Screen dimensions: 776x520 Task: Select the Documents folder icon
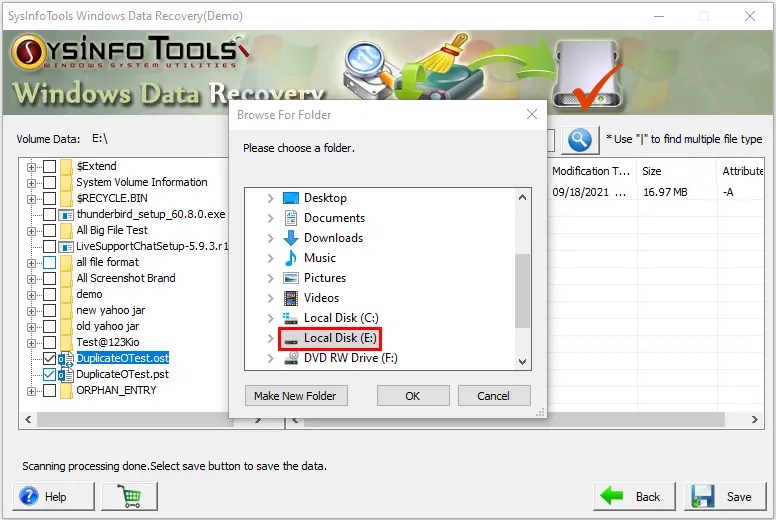[291, 218]
